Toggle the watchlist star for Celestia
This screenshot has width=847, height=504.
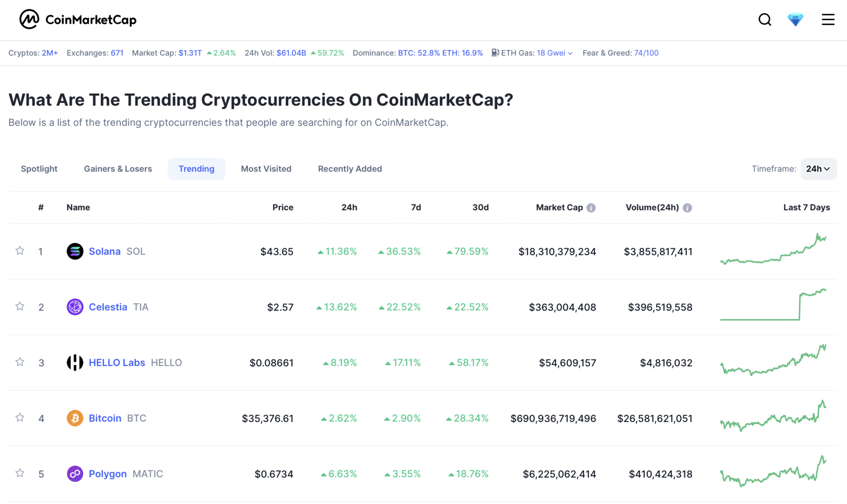20,306
